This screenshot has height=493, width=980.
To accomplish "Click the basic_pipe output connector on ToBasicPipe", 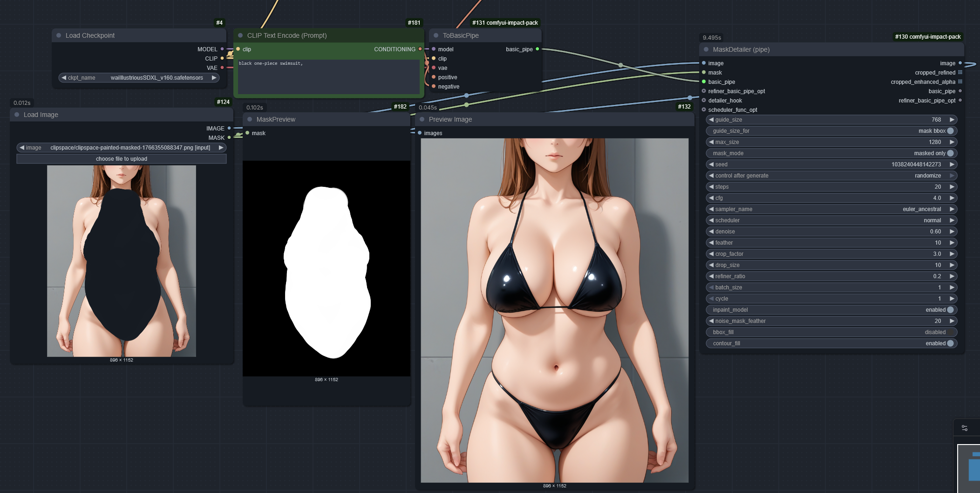I will (x=538, y=49).
